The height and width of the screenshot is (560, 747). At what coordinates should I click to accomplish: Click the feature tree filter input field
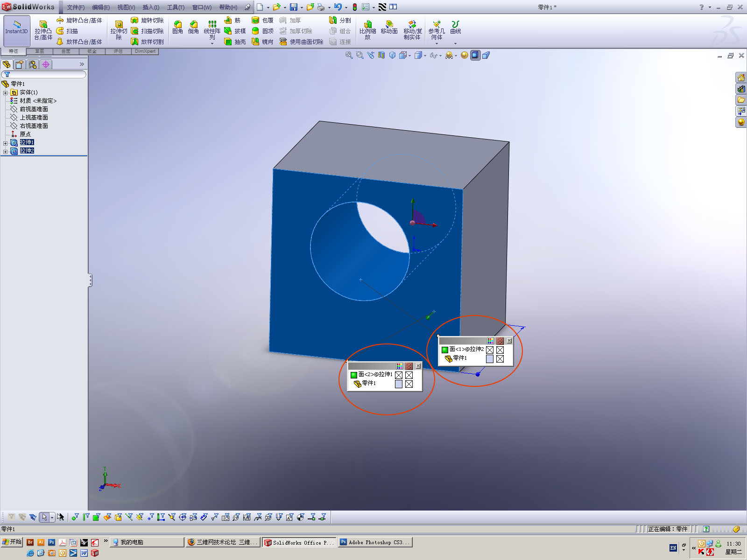coord(44,75)
